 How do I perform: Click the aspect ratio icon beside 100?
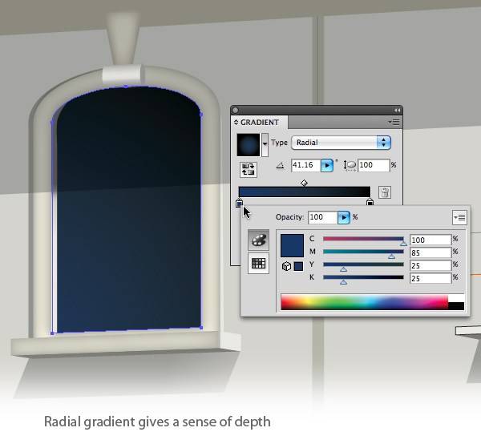point(350,166)
